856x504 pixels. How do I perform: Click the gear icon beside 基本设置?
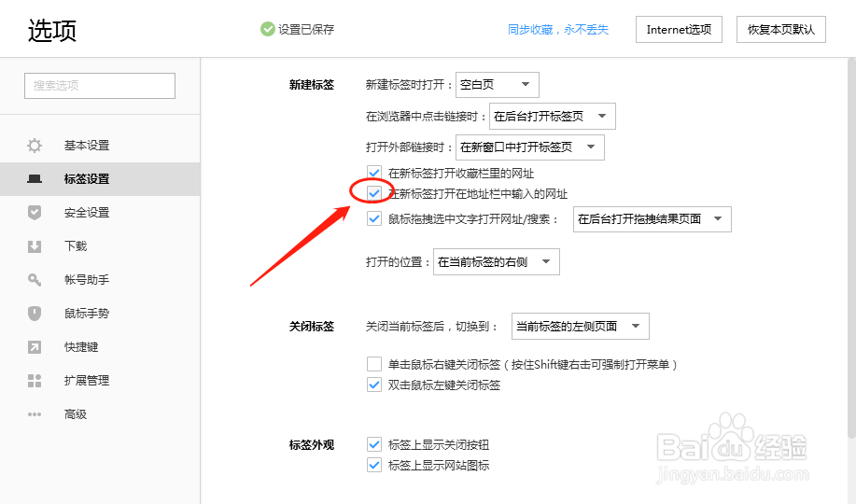click(x=35, y=146)
